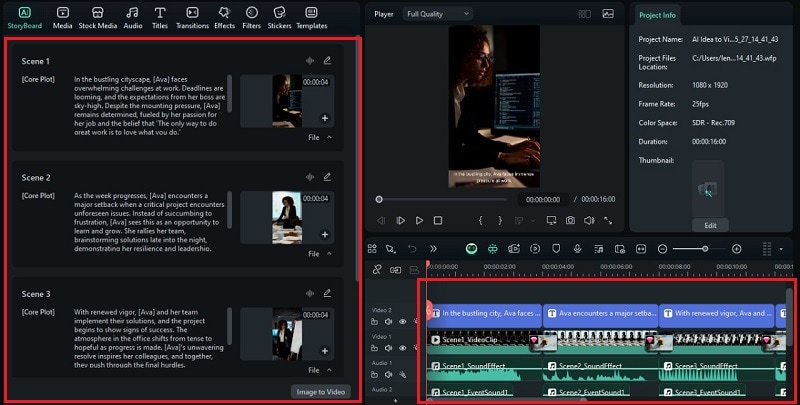This screenshot has width=800, height=405.
Task: Mute the Audio 1 track
Action: tap(388, 374)
